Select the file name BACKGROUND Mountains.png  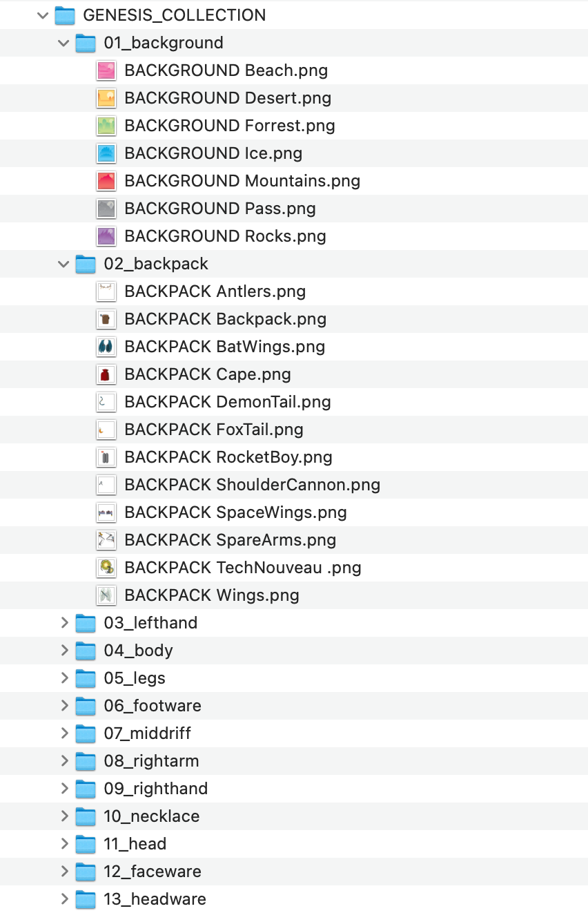coord(242,181)
